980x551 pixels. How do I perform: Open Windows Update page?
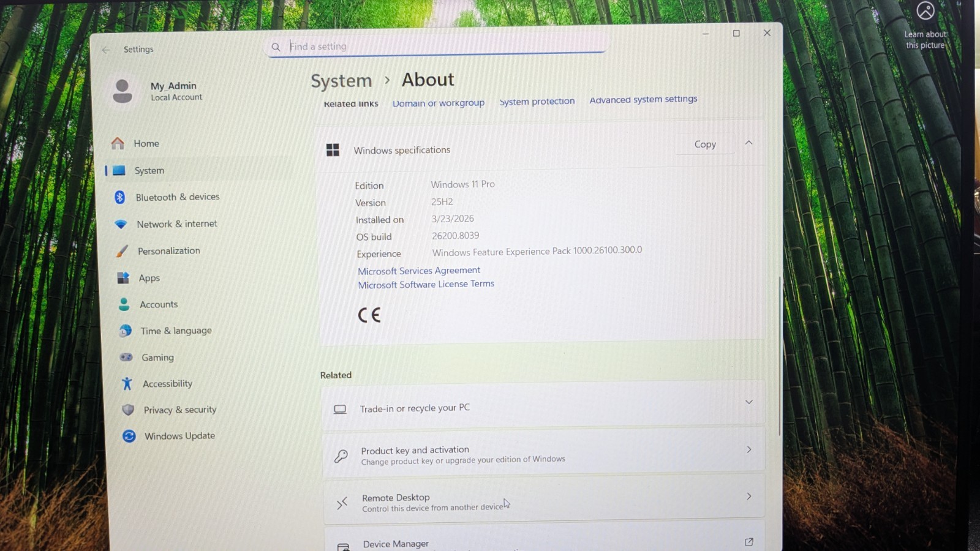(x=179, y=436)
